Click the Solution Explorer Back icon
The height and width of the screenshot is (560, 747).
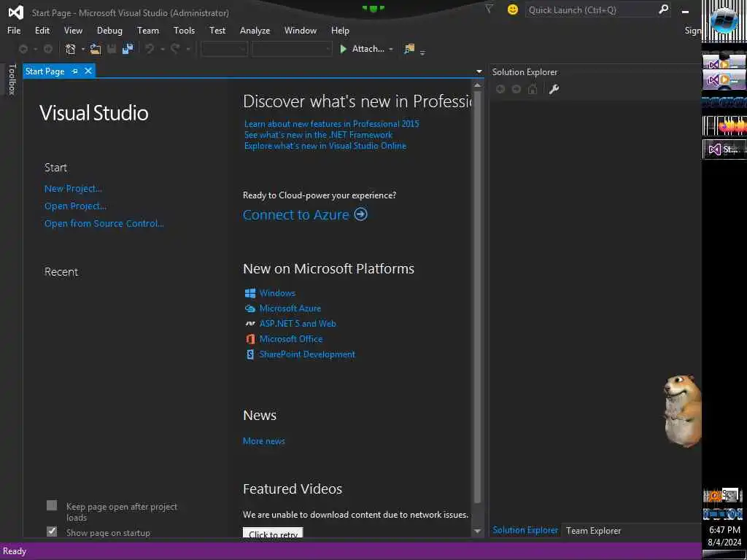[500, 89]
